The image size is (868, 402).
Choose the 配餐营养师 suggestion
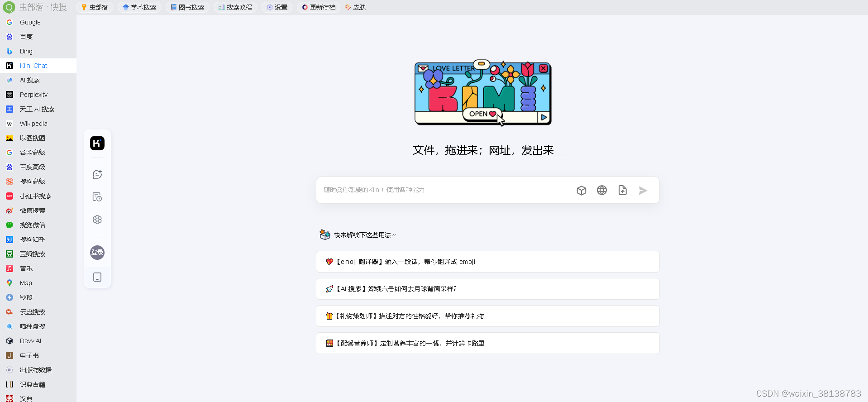tap(488, 343)
